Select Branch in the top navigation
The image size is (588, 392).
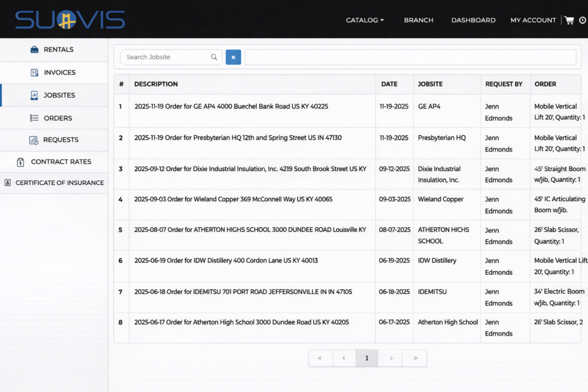click(x=419, y=20)
